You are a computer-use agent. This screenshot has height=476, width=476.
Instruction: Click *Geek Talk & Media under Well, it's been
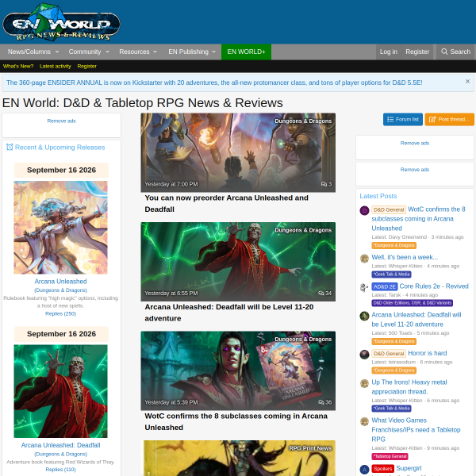tap(391, 274)
